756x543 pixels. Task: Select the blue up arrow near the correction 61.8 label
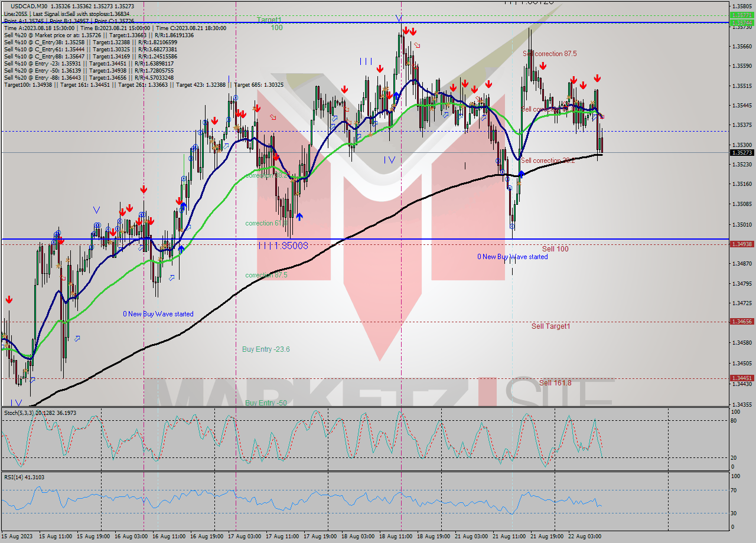[x=299, y=217]
